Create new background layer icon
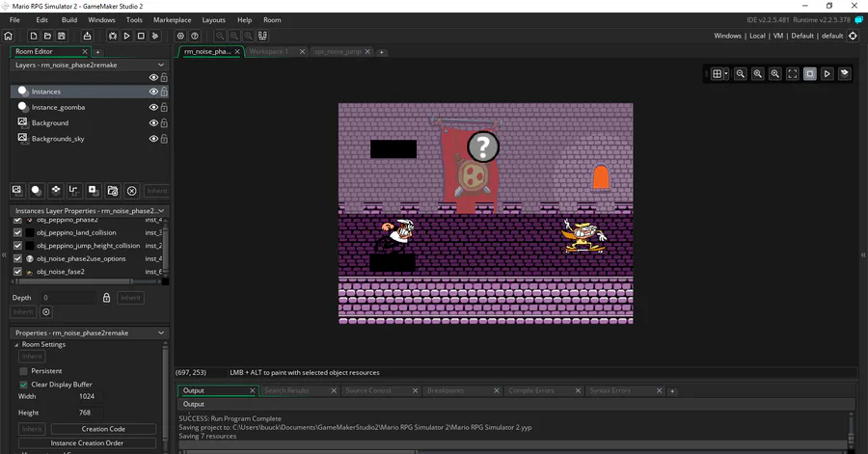Screen dimensions: 868x454 17,191
